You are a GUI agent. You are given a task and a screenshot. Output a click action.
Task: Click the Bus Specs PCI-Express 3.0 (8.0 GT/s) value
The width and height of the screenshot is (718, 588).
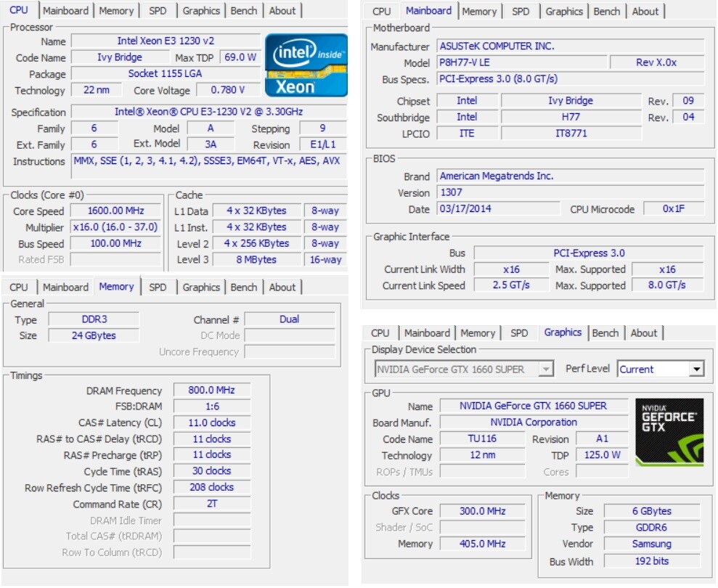click(x=570, y=79)
